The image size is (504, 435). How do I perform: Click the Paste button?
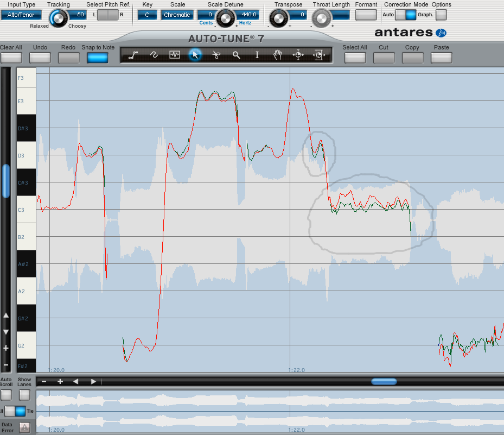(x=441, y=58)
